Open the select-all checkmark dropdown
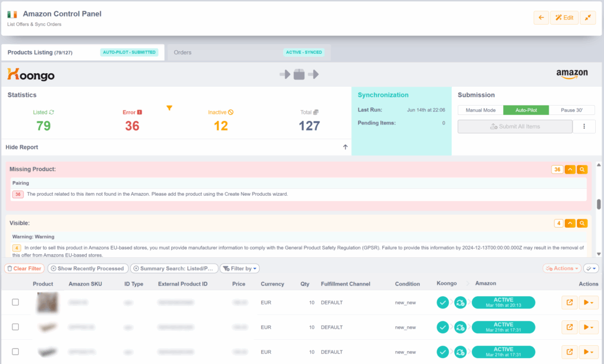Image resolution: width=604 pixels, height=364 pixels. [x=591, y=268]
